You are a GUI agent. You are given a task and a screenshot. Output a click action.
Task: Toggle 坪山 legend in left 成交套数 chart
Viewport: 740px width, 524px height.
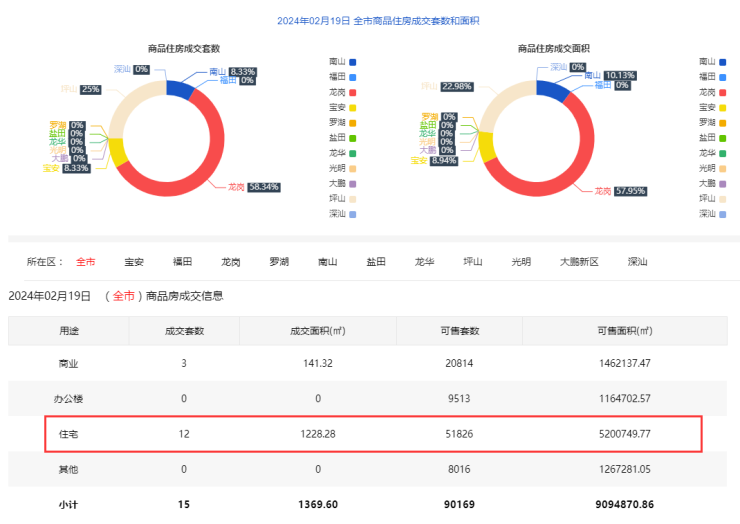pyautogui.click(x=341, y=199)
